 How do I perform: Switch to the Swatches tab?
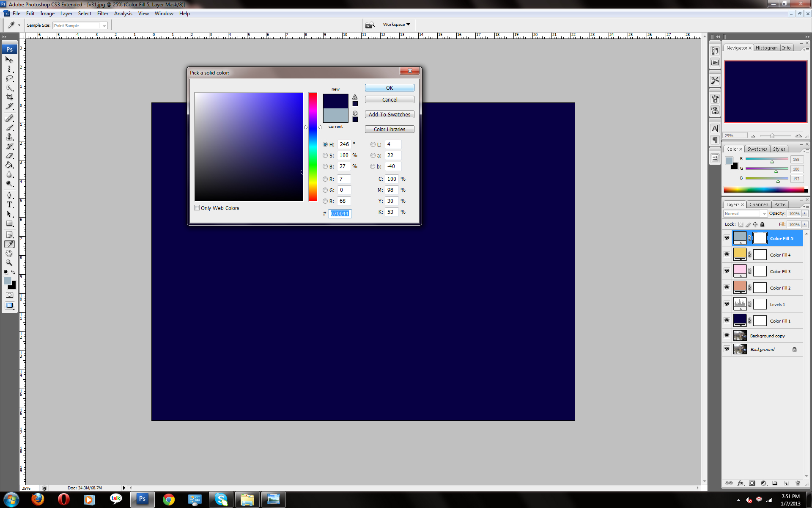coord(757,149)
